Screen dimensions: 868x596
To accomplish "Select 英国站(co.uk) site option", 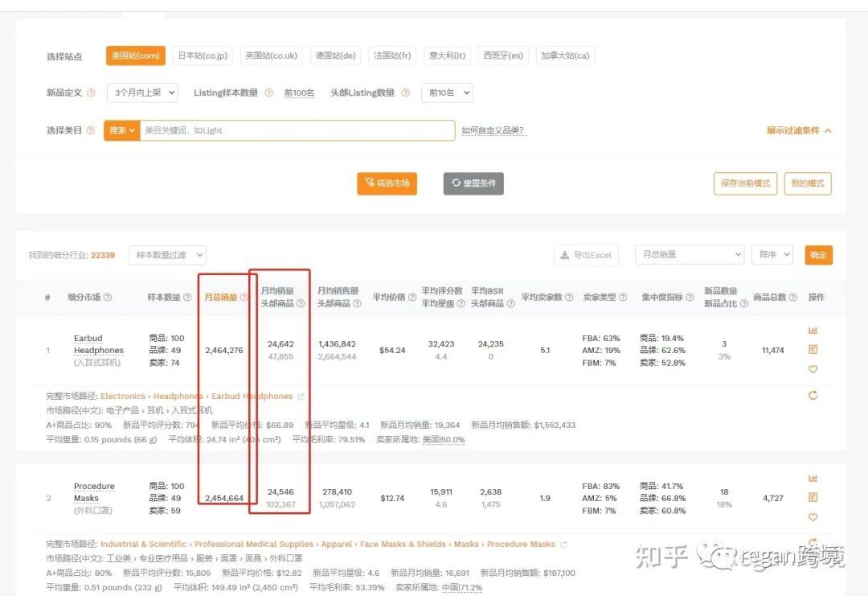I will [272, 55].
